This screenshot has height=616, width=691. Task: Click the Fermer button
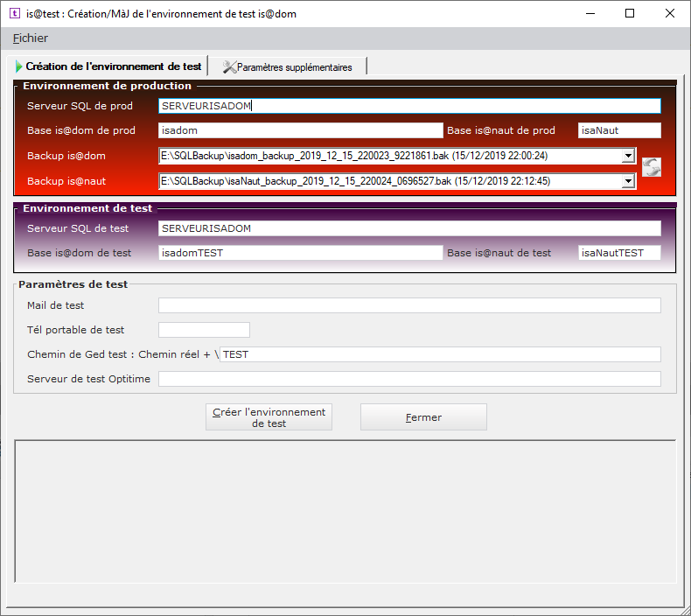[x=423, y=417]
